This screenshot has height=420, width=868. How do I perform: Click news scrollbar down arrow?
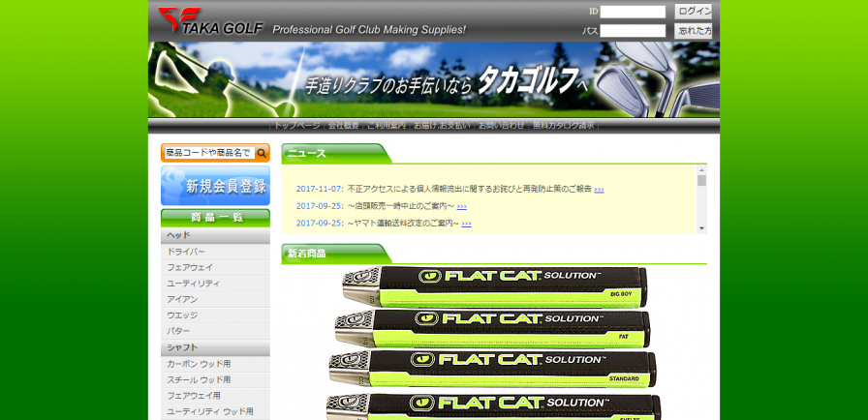(x=701, y=228)
